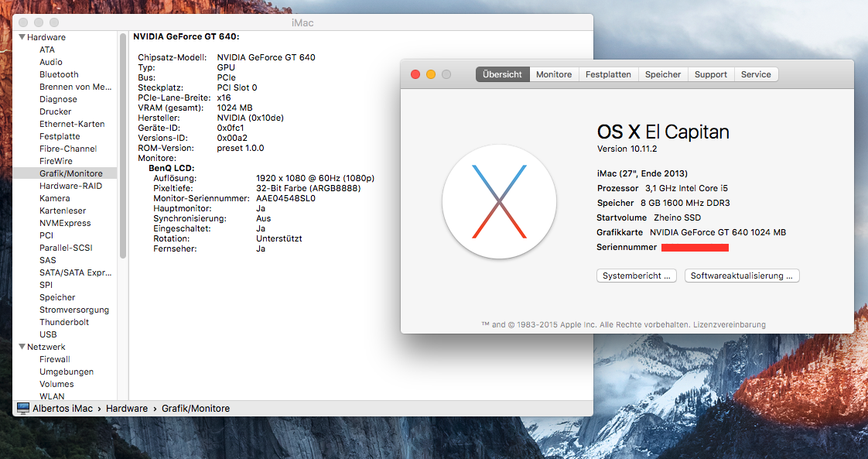The width and height of the screenshot is (868, 459).
Task: Click the OS X El Capitan logo
Action: (x=499, y=201)
